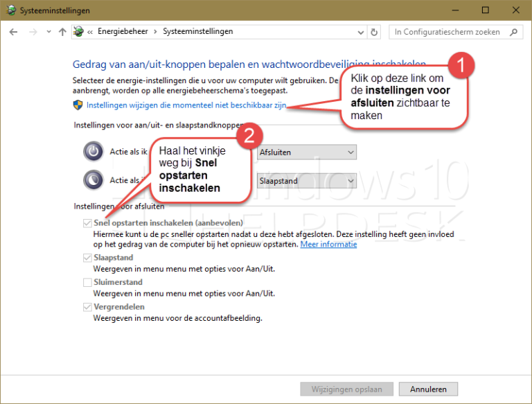Viewport: 532px width, 404px height.
Task: Click the magnifier search icon
Action: coord(514,32)
